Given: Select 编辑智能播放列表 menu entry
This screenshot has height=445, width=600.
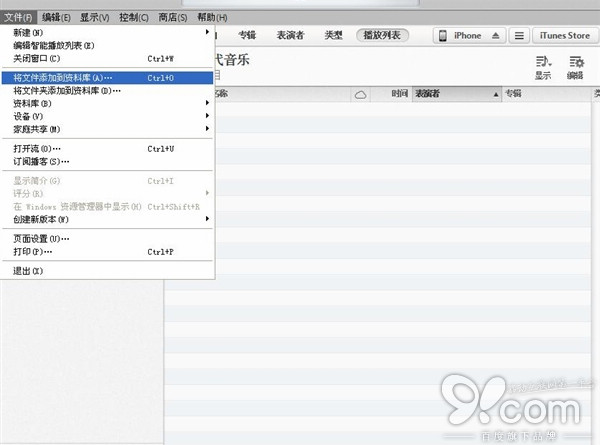Looking at the screenshot, I should click(107, 46).
